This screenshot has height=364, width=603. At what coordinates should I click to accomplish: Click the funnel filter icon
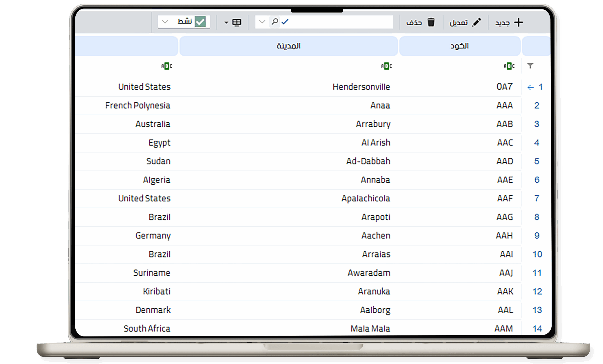(530, 65)
